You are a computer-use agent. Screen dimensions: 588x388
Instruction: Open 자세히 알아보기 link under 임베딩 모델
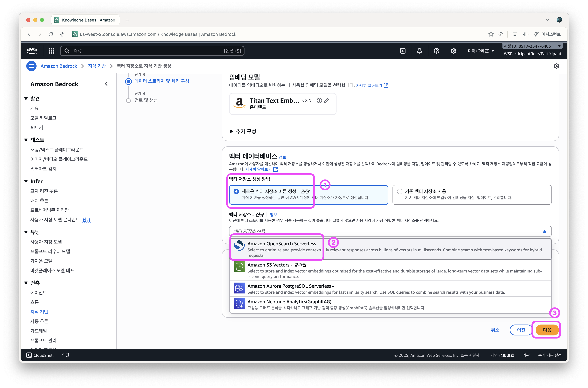pos(372,85)
